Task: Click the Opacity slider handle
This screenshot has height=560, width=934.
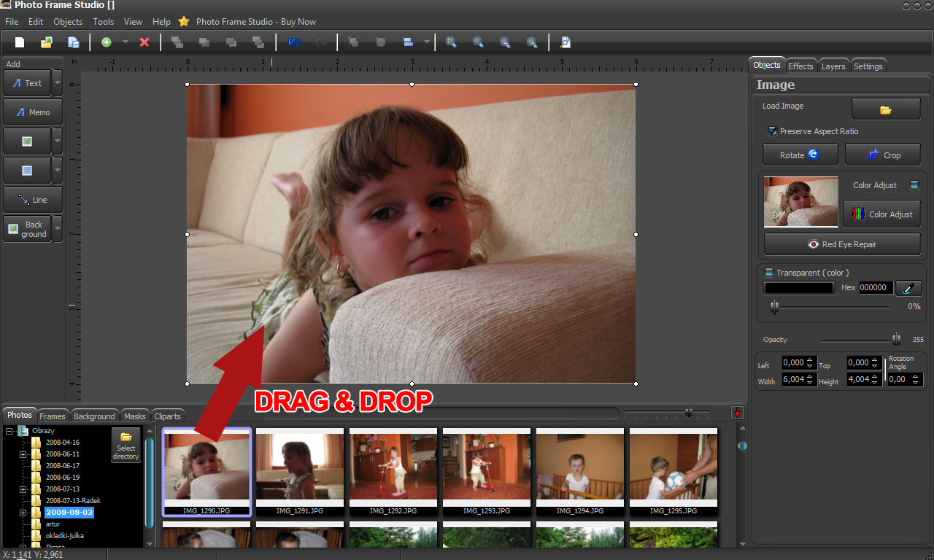Action: tap(895, 339)
